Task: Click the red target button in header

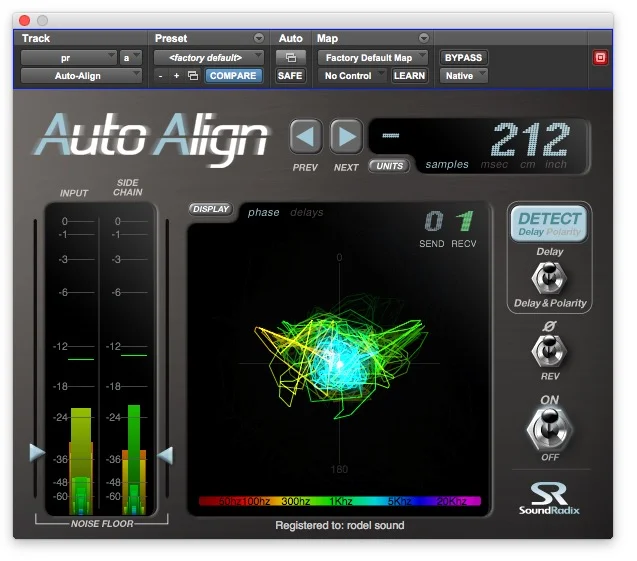Action: tap(600, 58)
